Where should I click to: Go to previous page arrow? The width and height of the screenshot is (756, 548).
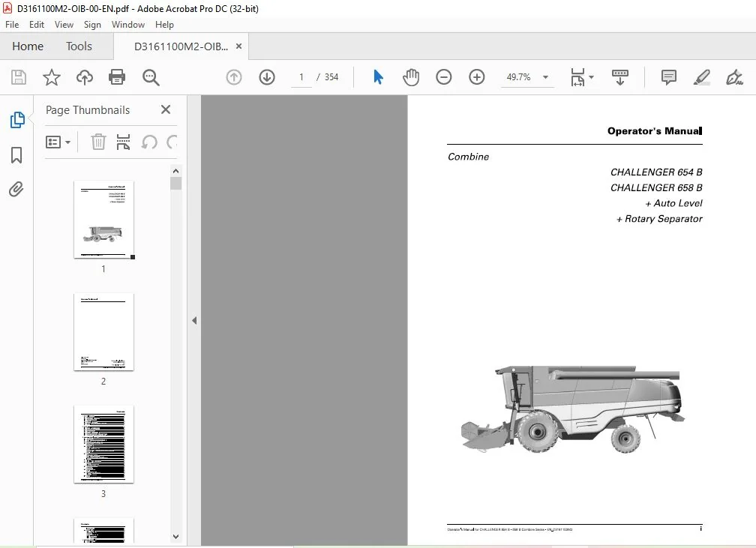pyautogui.click(x=234, y=77)
